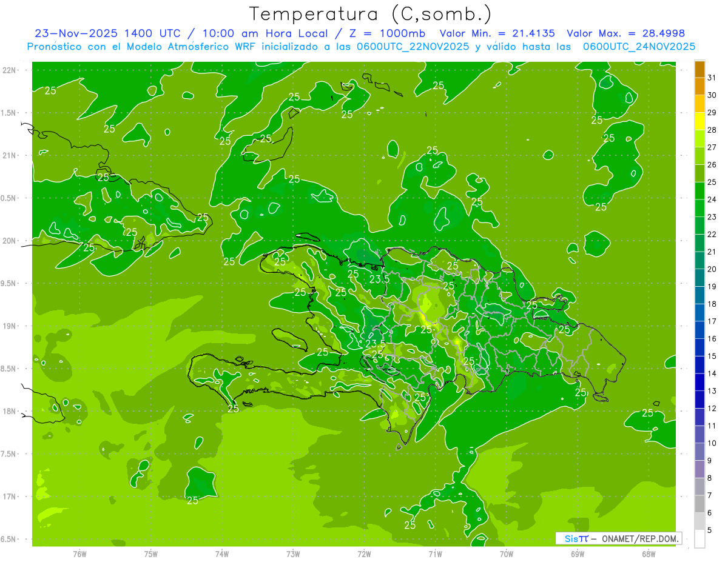728x562 pixels.
Task: Click the '6.5N' latitude tick label
Action: pyautogui.click(x=8, y=540)
